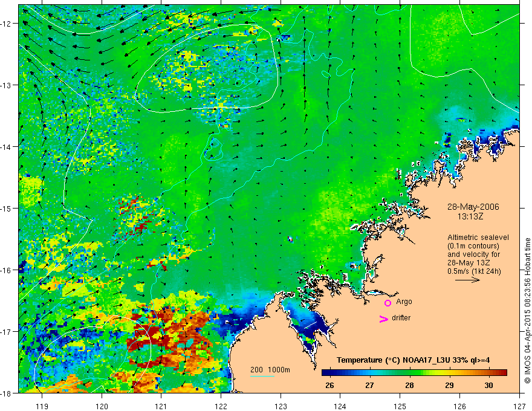Viewport: 532px width, 411px height.
Task: Click the 122 longitude axis label
Action: click(221, 406)
